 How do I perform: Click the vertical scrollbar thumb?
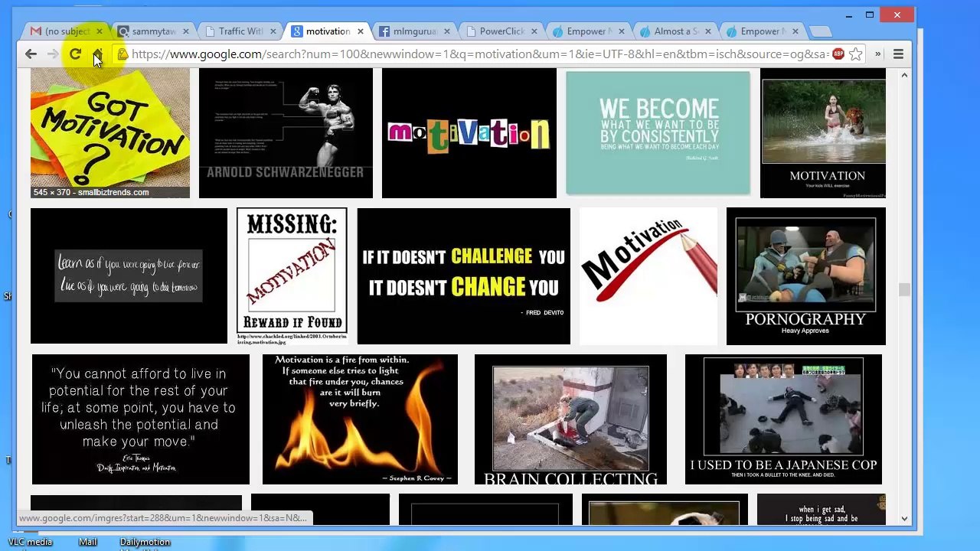(904, 289)
